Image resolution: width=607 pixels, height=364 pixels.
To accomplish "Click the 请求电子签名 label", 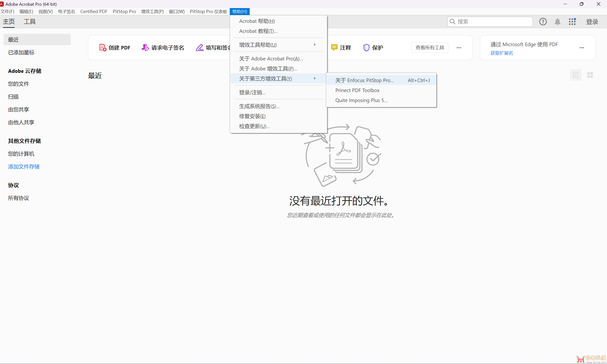I will tap(168, 48).
